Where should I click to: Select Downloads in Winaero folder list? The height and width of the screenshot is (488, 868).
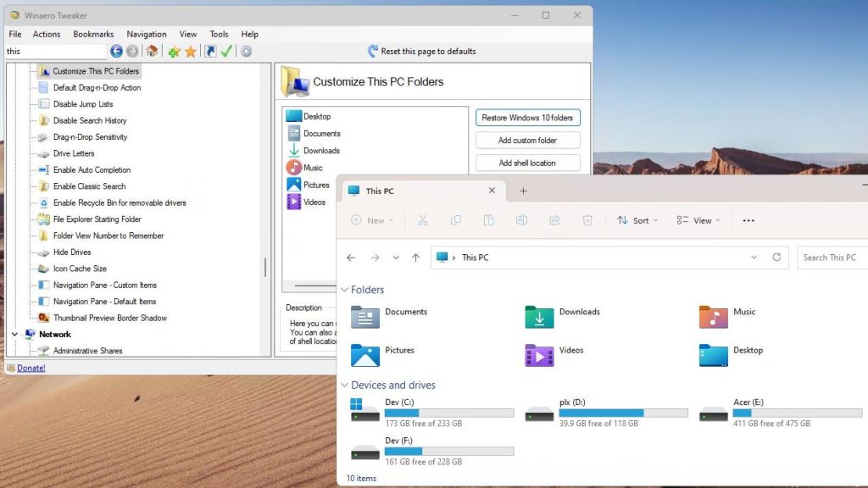point(314,151)
